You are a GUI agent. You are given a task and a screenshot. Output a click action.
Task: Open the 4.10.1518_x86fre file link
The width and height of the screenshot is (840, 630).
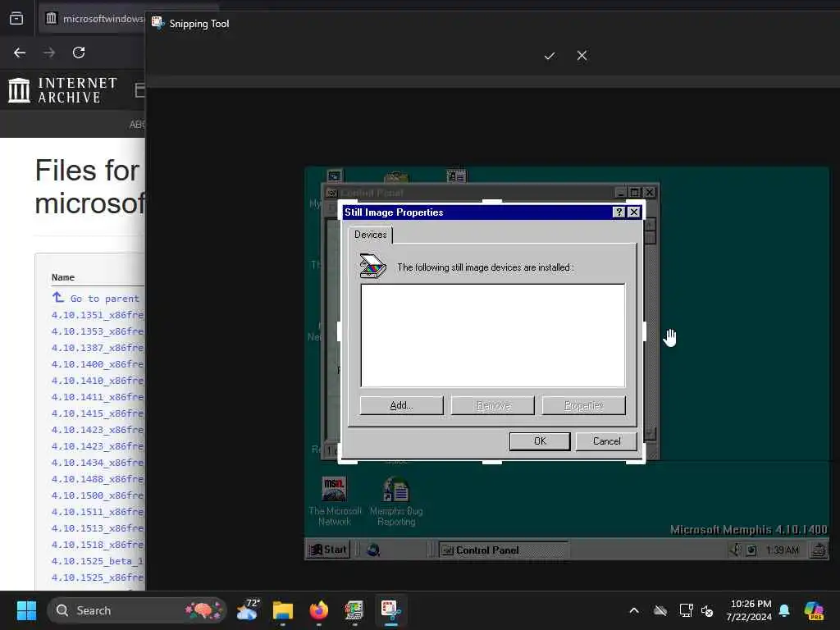click(98, 545)
